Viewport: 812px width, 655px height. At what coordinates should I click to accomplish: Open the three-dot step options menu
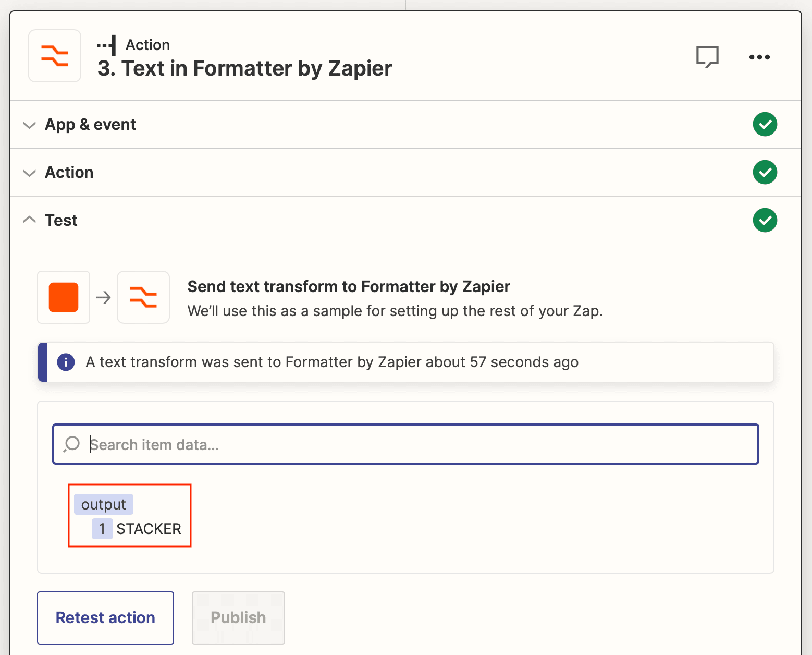click(759, 57)
